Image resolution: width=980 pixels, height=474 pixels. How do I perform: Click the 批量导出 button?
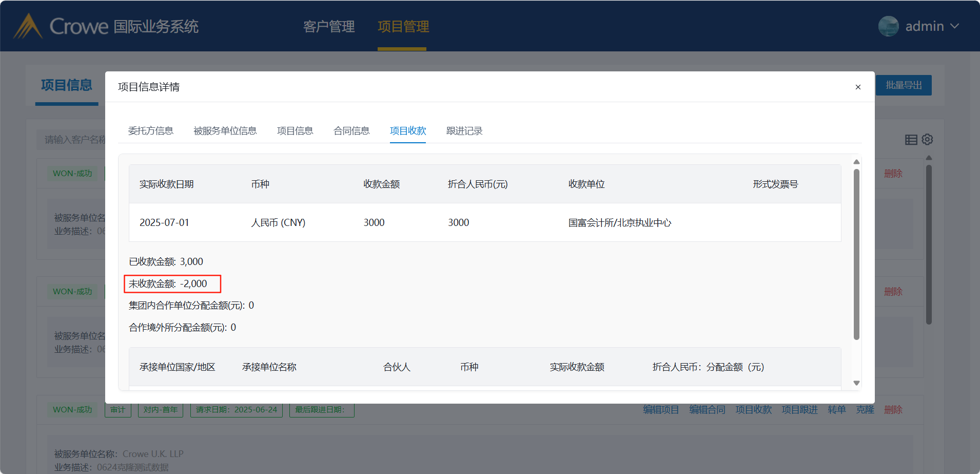tap(904, 85)
